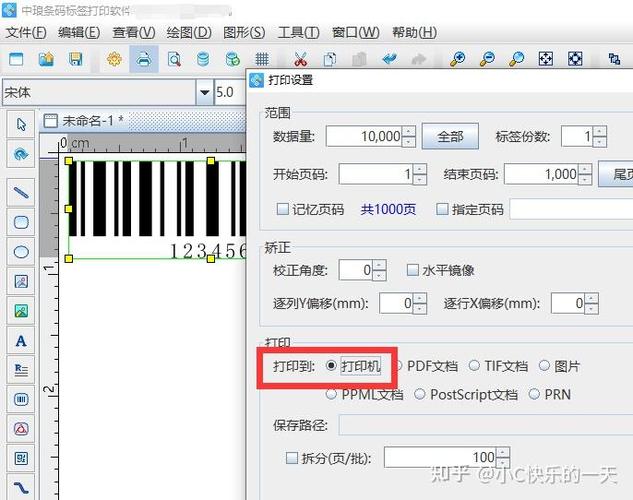Click the plain zoom magnifier icon

click(x=516, y=59)
